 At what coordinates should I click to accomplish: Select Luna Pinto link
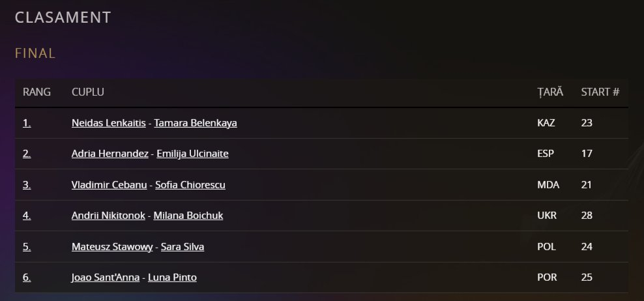pyautogui.click(x=172, y=278)
